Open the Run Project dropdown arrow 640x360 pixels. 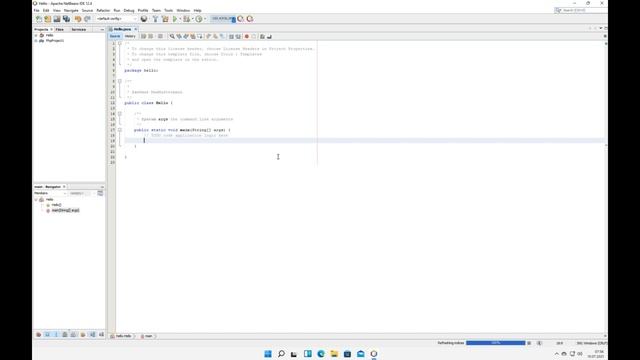click(180, 19)
